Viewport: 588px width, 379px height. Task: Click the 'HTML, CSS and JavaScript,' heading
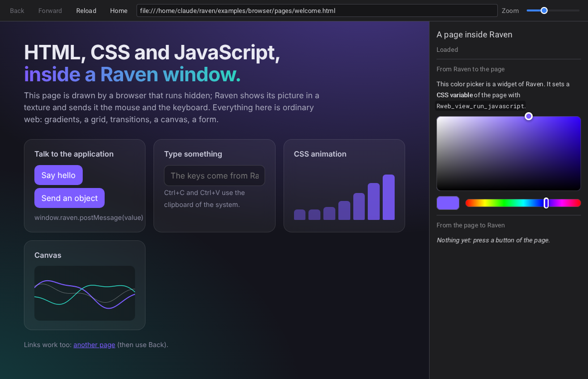tap(152, 52)
